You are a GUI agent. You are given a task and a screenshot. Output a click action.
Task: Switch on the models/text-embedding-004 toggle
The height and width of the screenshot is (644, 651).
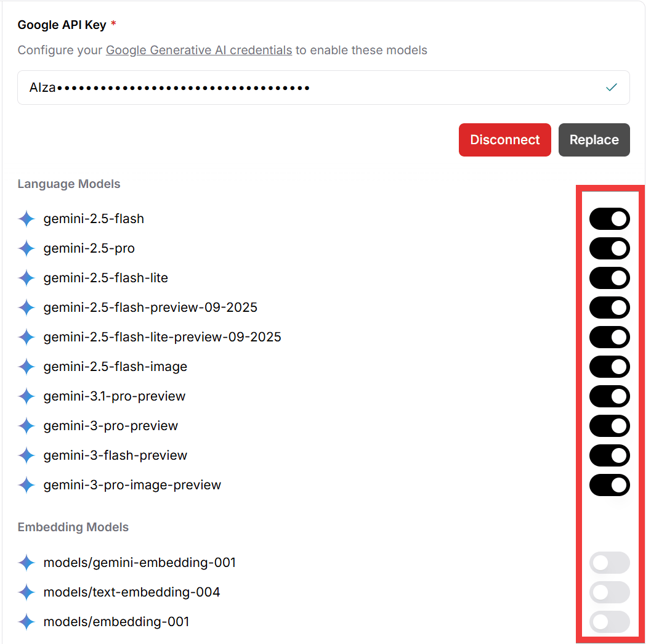[609, 592]
